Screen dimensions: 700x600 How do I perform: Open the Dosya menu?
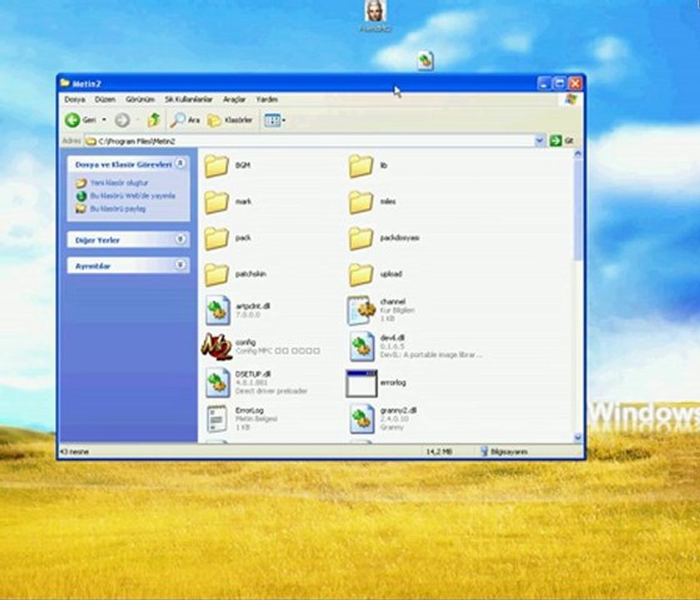pos(74,99)
